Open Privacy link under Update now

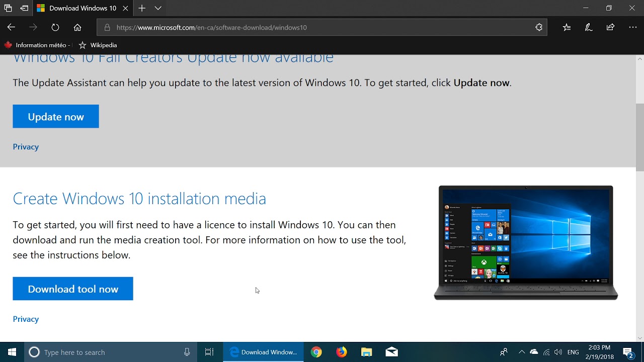[x=26, y=147]
